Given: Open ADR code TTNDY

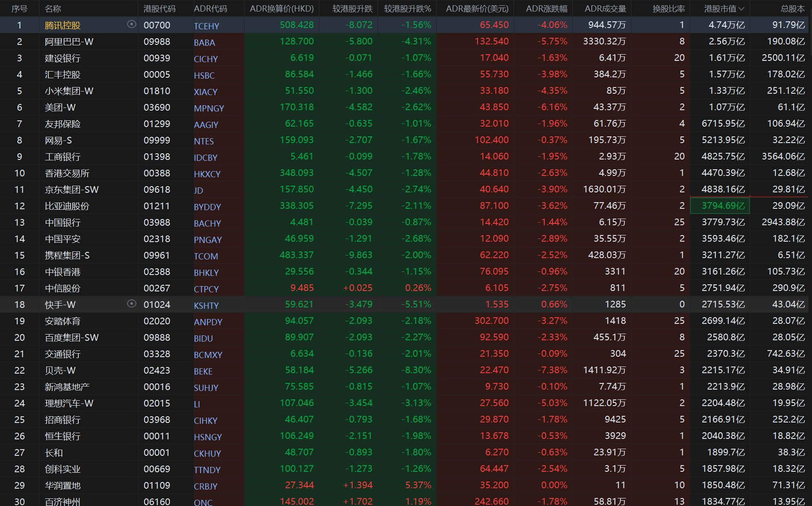Looking at the screenshot, I should (207, 470).
